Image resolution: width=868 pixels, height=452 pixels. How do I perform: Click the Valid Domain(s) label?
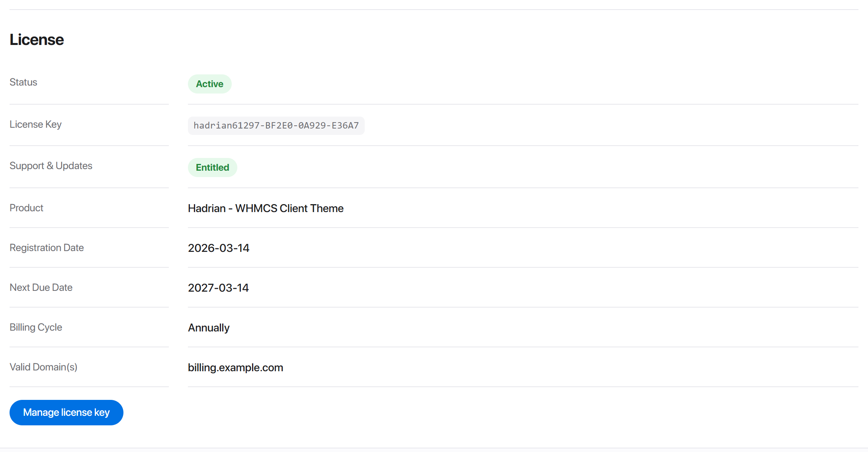click(x=43, y=367)
